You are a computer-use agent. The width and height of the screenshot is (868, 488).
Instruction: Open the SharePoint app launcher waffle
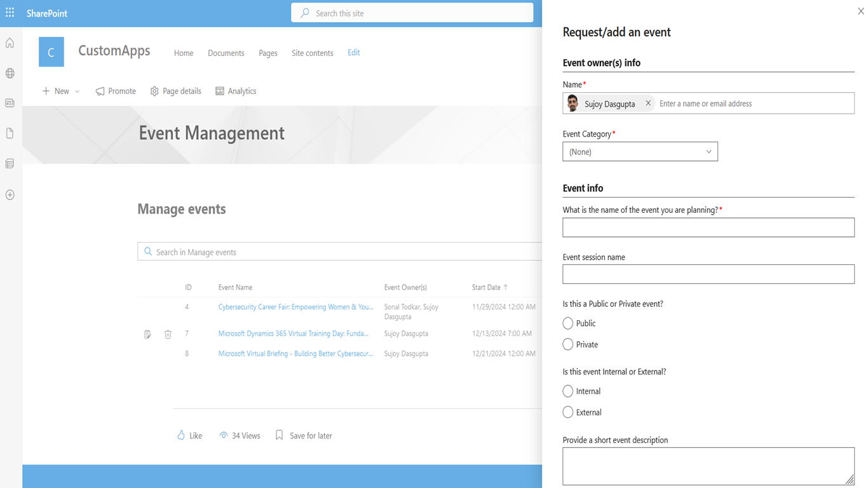pos(10,13)
